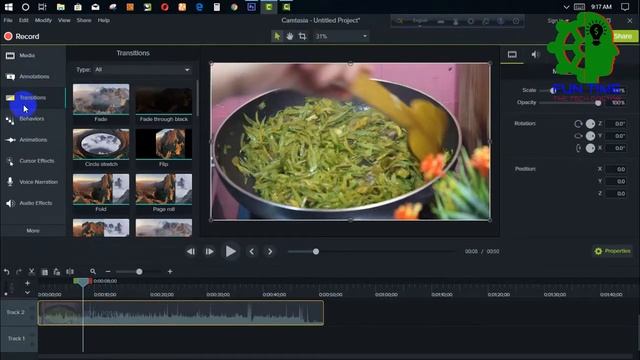Screen dimensions: 640x360
Task: Click the Rotation Z dial
Action: pyautogui.click(x=590, y=123)
